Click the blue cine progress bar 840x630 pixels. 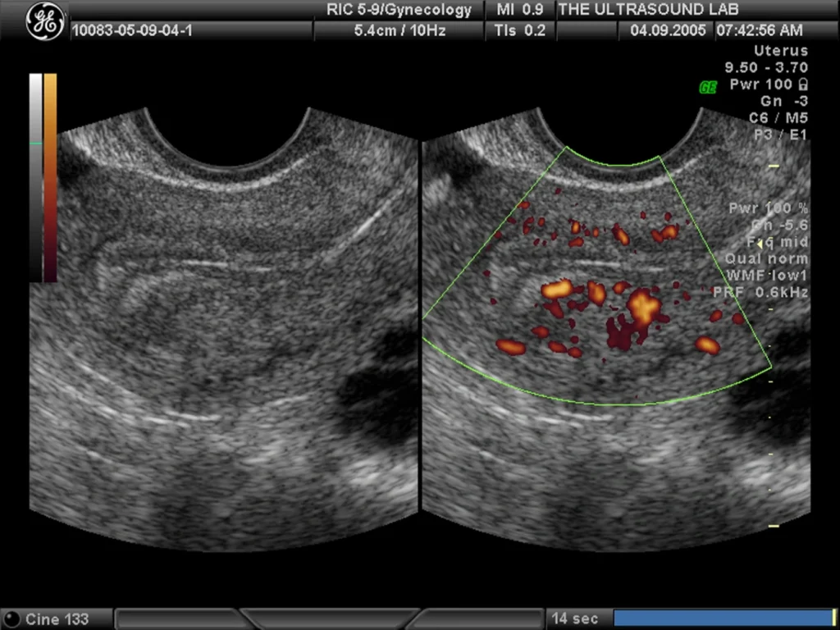(722, 619)
